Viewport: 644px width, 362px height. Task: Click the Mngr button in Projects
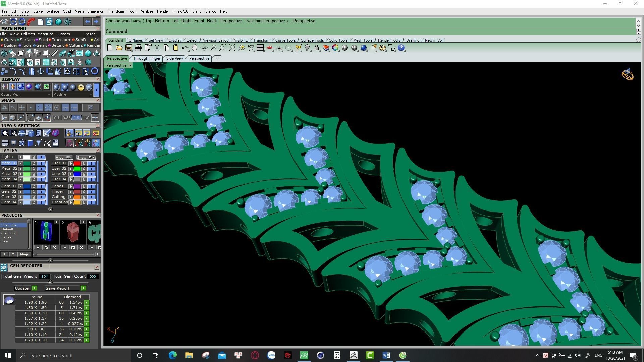coord(24,254)
